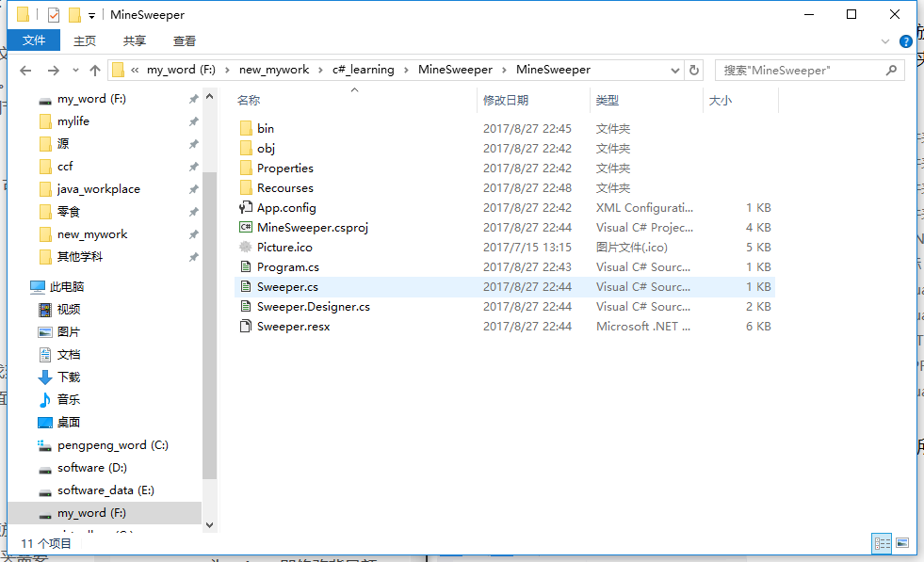Select the obj folder icon
Screen dimensions: 924x562
pyautogui.click(x=246, y=149)
